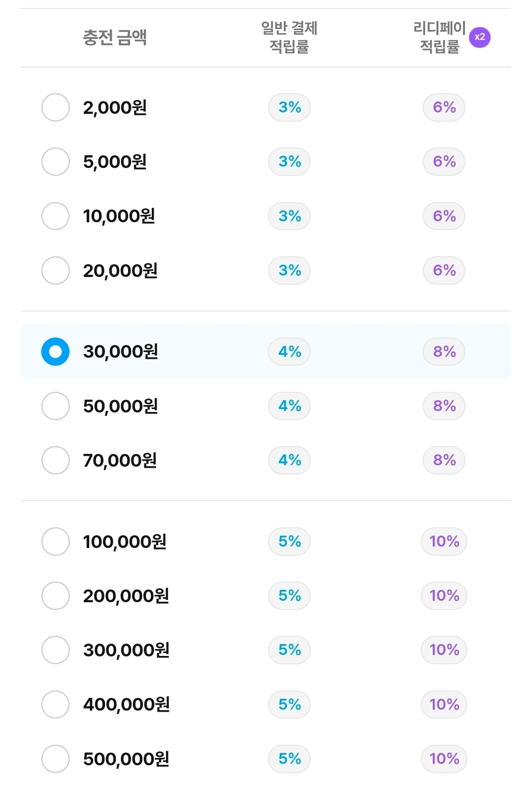532x789 pixels.
Task: Select the 10,000원 radio option
Action: point(55,216)
